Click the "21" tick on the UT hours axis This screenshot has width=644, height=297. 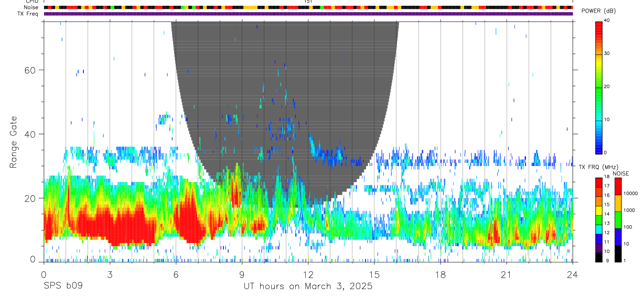506,274
